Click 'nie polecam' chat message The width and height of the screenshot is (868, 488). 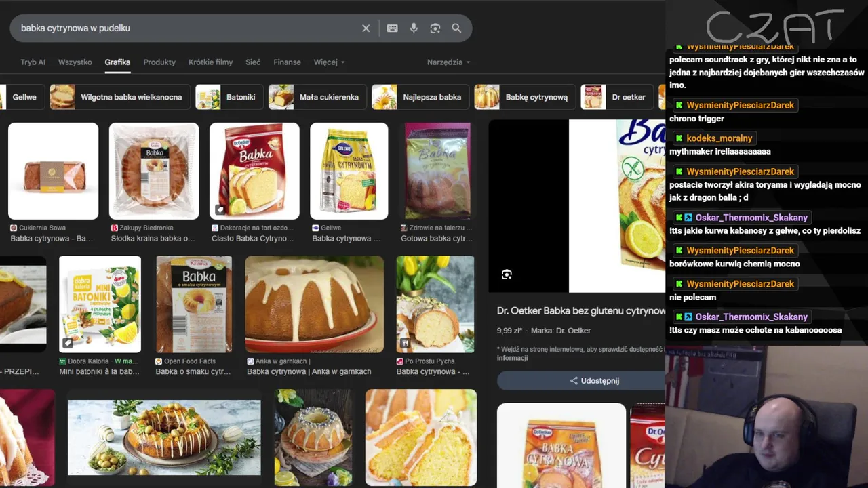[x=692, y=298]
